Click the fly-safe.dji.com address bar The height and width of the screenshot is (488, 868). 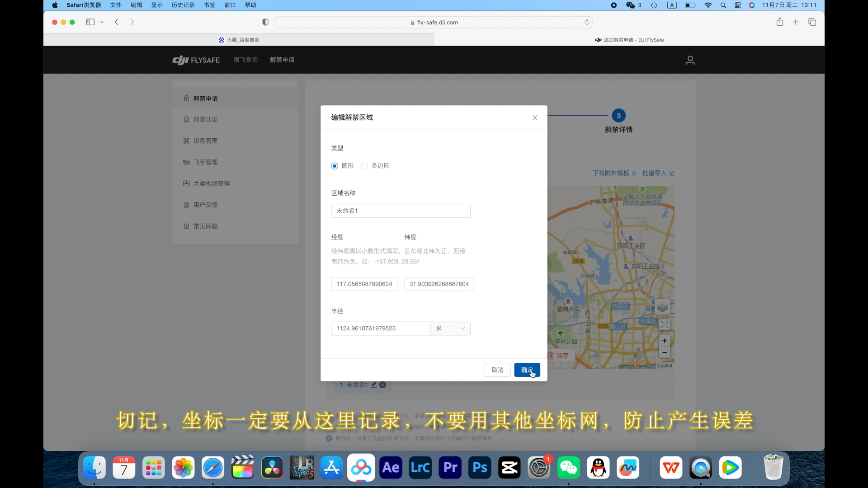[x=434, y=22]
